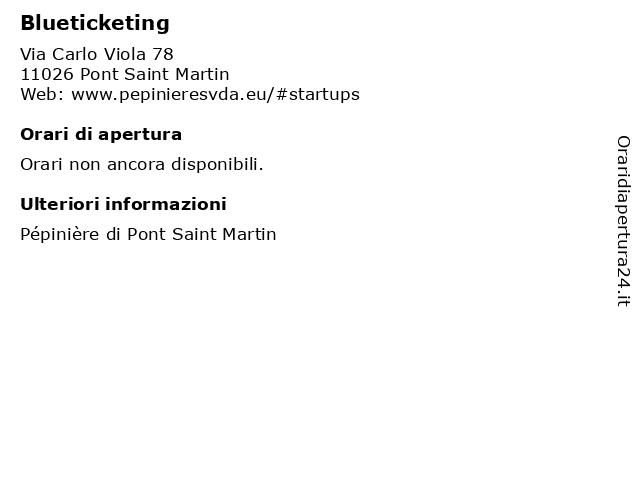Open the www.pepinieresvda.eu website link
Screen dimensions: 640x480
tap(216, 95)
